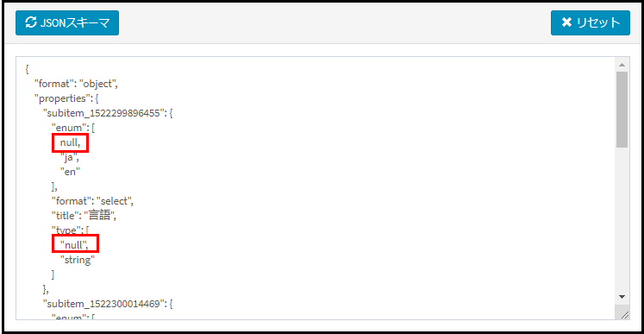
Task: Click the "subitem_1522299896455" key text
Action: coord(104,114)
